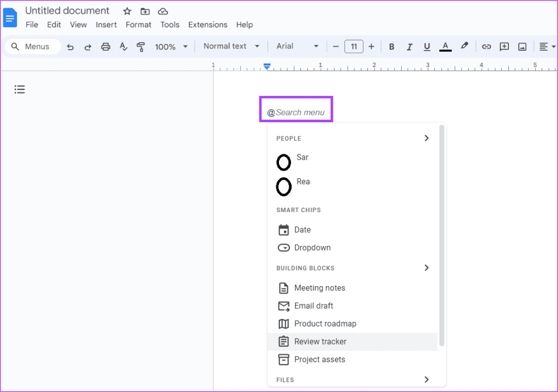Click the blue indent marker on ruler

pos(267,66)
